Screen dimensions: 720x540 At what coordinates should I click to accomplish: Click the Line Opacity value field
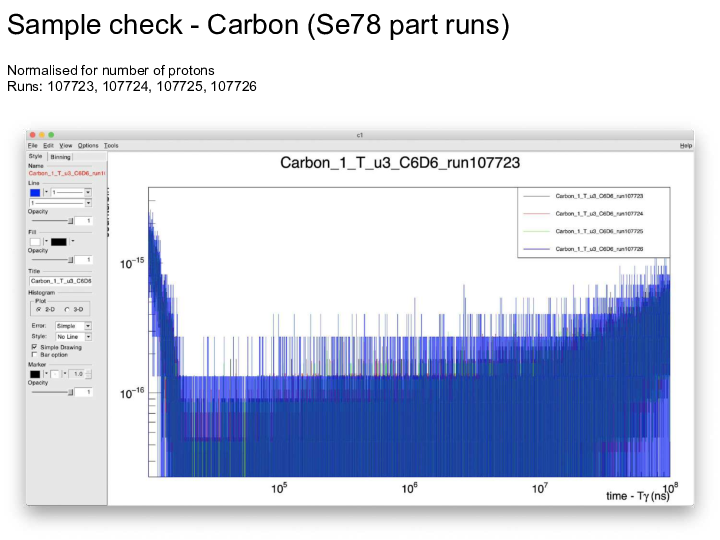(84, 221)
